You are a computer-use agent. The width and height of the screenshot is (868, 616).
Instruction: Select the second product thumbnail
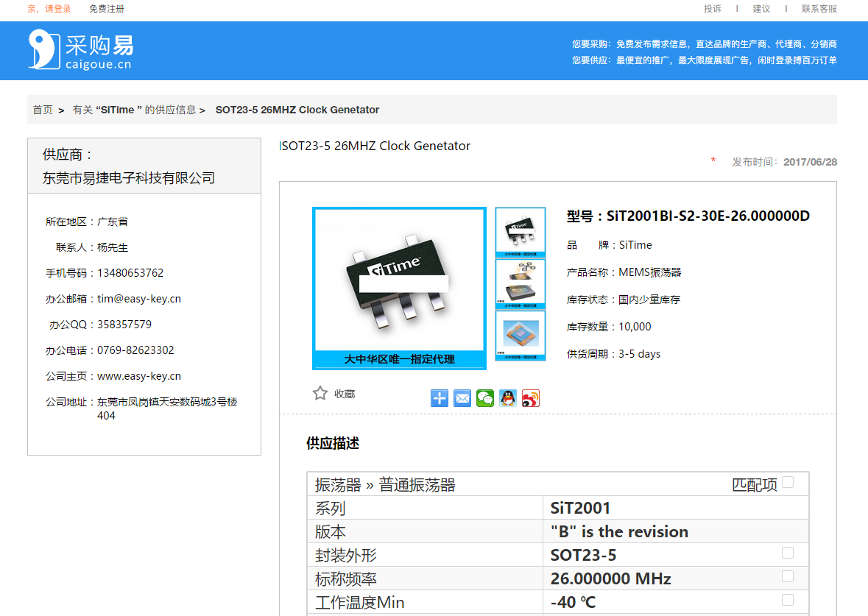click(521, 284)
